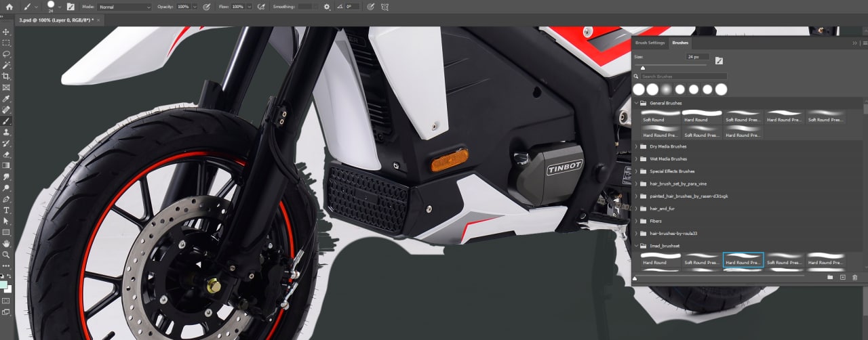Viewport: 868px width, 340px height.
Task: Select the Eraser tool
Action: pos(6,154)
